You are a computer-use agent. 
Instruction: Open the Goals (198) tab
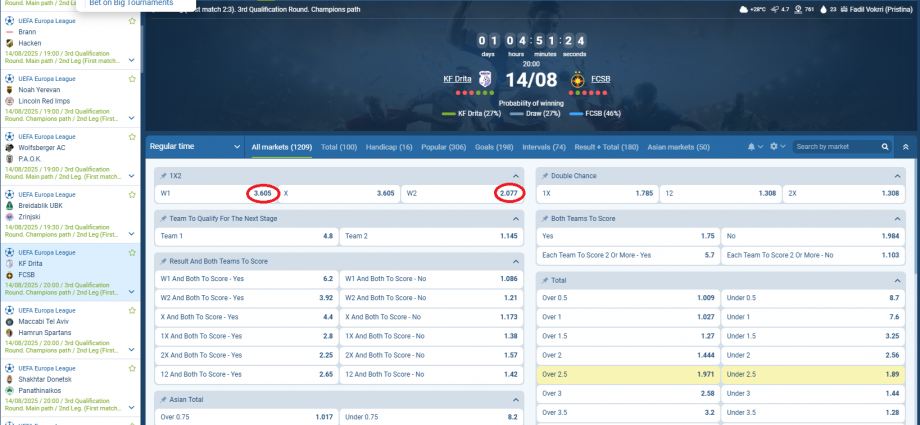[x=494, y=147]
